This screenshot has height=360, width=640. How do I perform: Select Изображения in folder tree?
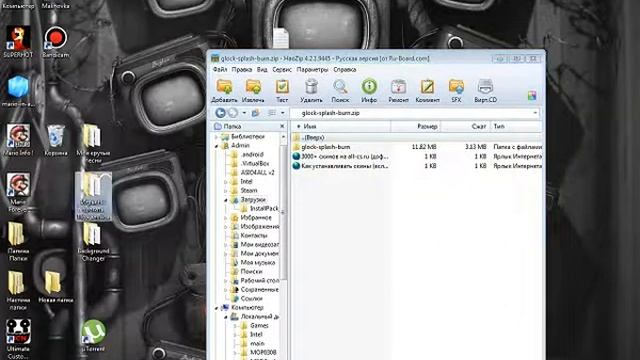(255, 227)
